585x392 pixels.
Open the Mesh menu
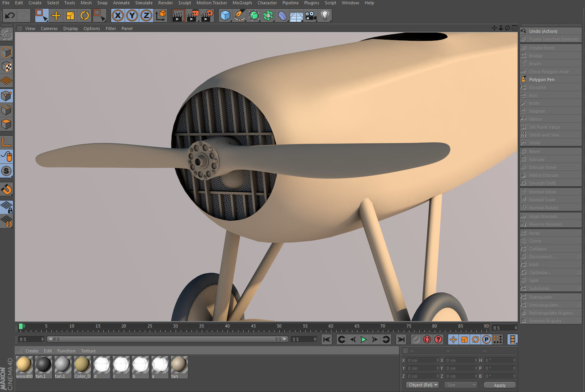(x=86, y=3)
